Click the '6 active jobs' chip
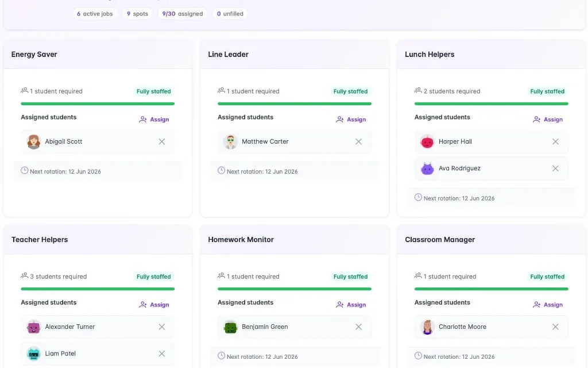This screenshot has width=588, height=368. click(95, 14)
